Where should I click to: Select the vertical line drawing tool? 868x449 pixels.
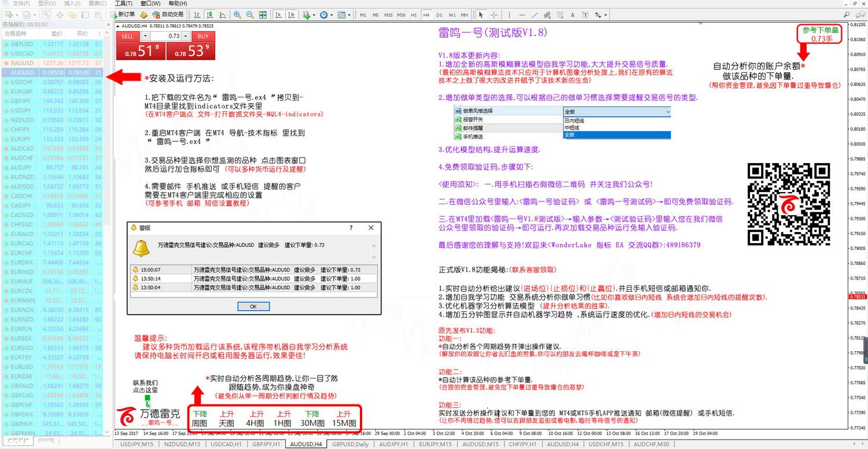pos(509,14)
